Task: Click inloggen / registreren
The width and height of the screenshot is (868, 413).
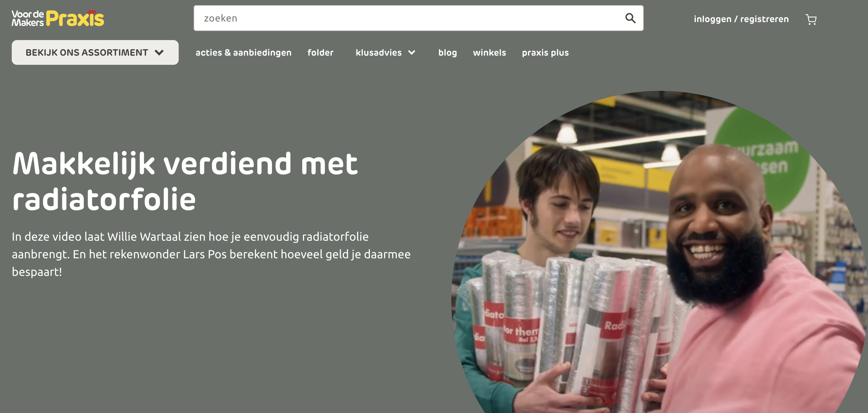Action: (741, 19)
